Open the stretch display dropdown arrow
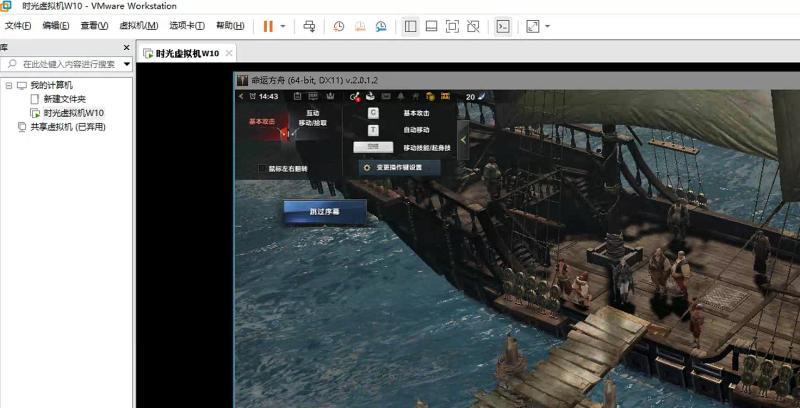 click(547, 27)
